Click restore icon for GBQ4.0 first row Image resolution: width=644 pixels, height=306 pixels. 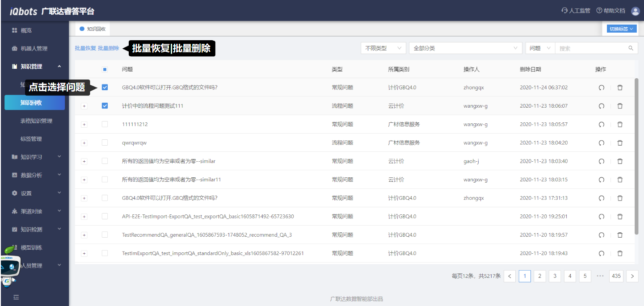(601, 88)
